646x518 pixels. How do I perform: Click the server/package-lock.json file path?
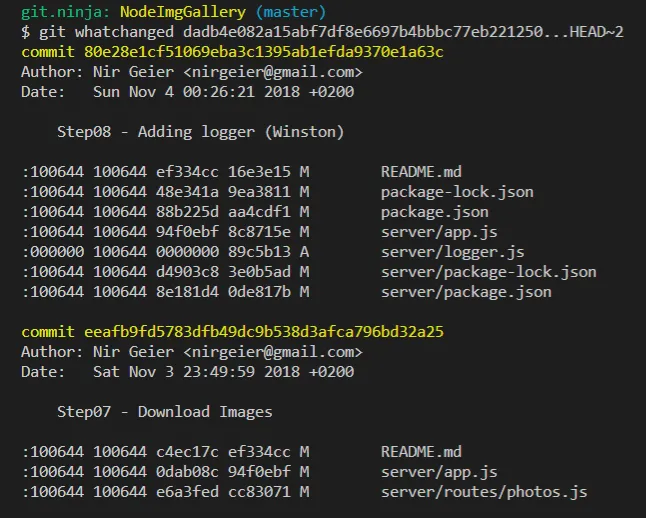(x=488, y=271)
